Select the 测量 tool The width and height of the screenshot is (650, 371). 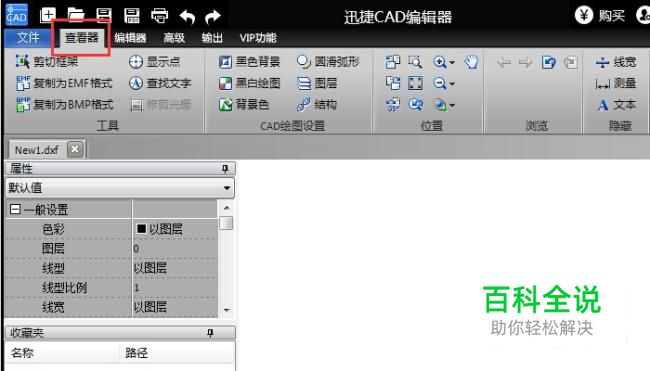pyautogui.click(x=616, y=83)
